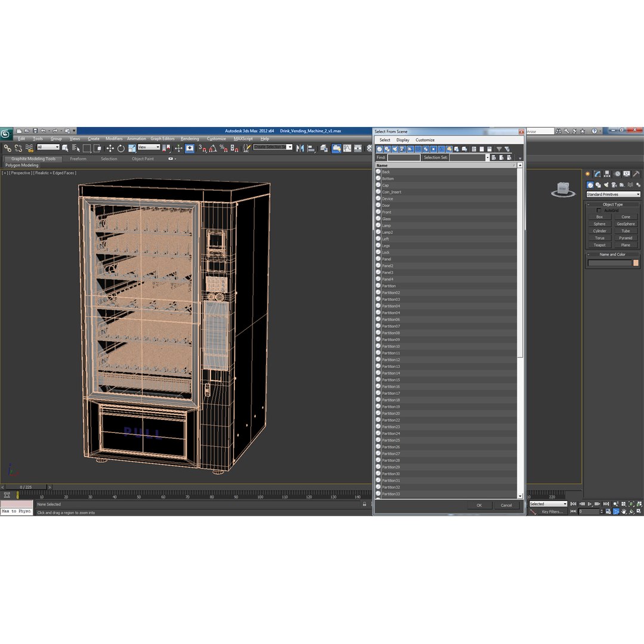
Task: Toggle Display Lights filter in Select From Scene
Action: 395,149
